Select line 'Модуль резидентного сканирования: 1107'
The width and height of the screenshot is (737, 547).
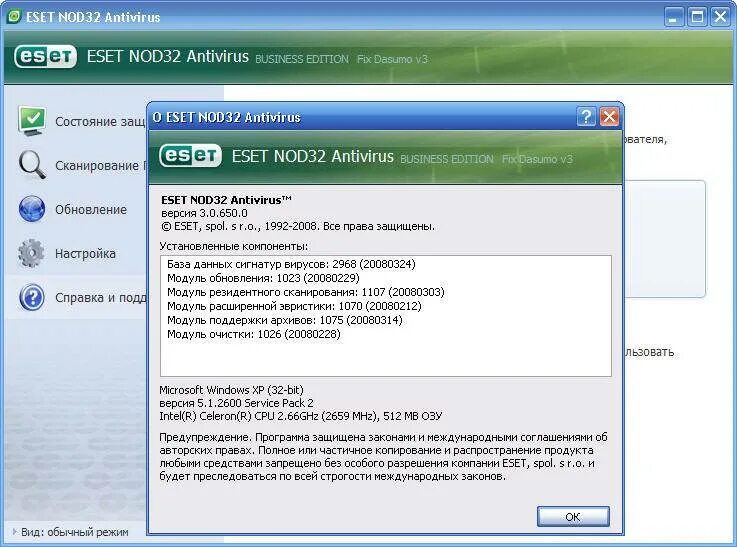tap(306, 292)
